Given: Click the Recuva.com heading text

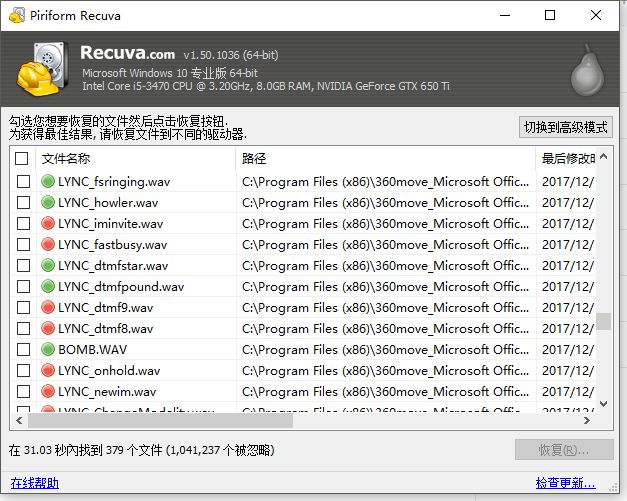Looking at the screenshot, I should pyautogui.click(x=128, y=53).
